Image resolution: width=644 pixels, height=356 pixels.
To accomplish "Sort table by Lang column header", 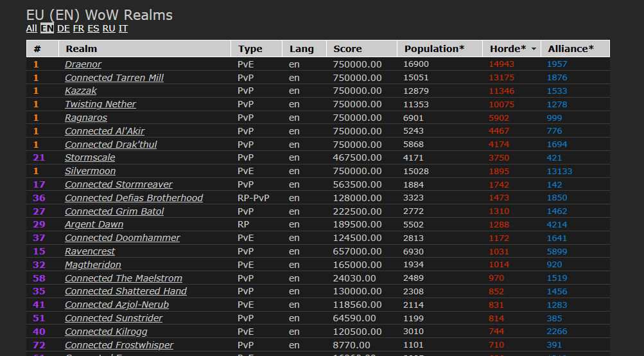I will 304,48.
